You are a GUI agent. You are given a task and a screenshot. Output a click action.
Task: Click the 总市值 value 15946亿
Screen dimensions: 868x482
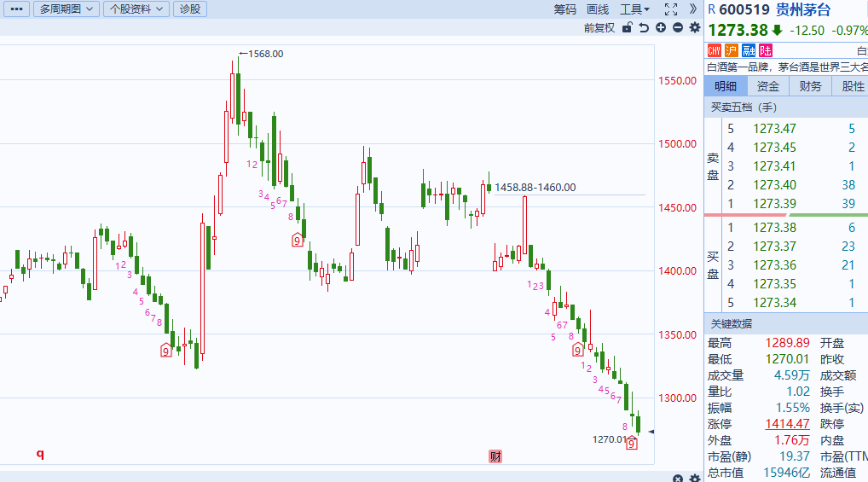pyautogui.click(x=787, y=473)
